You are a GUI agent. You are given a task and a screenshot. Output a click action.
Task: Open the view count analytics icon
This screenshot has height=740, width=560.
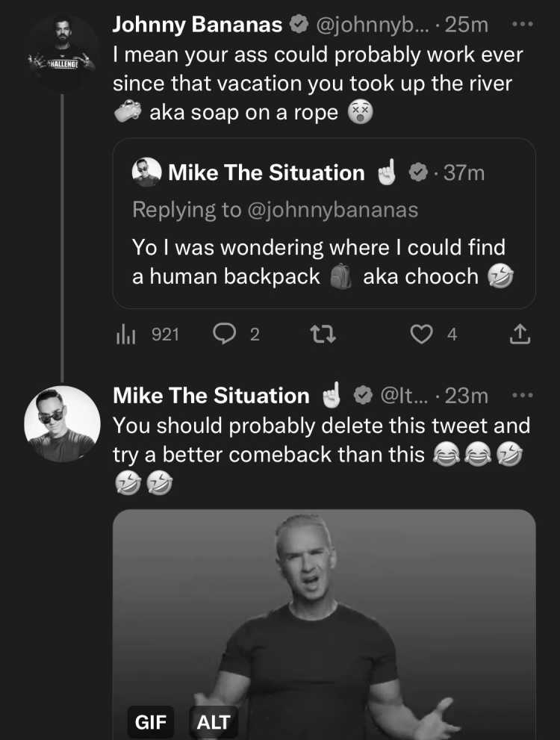(125, 335)
